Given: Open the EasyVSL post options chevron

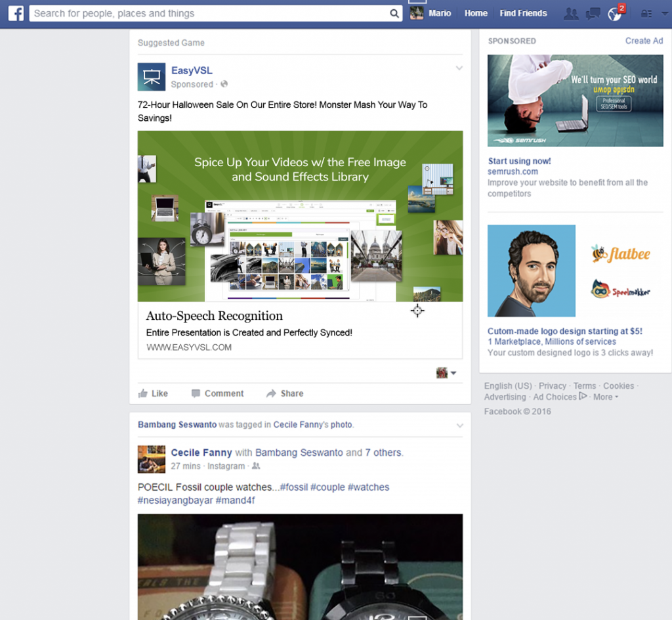Looking at the screenshot, I should (459, 68).
